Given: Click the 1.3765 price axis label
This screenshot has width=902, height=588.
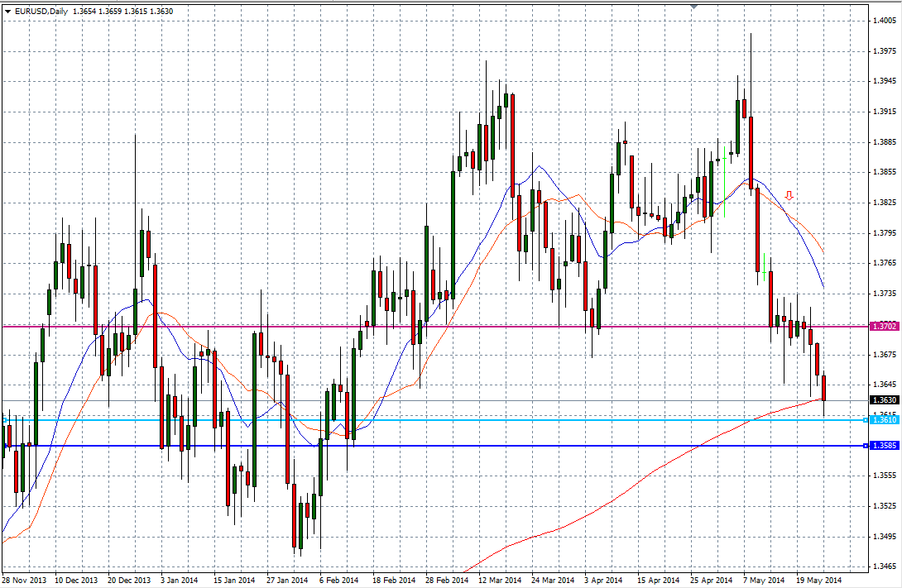Looking at the screenshot, I should pos(884,263).
